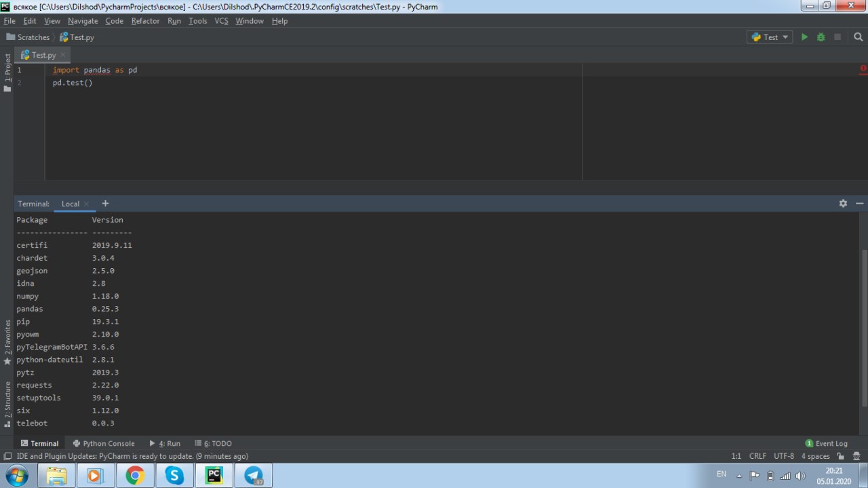868x488 pixels.
Task: Toggle tool window buttons icon in status bar
Action: pyautogui.click(x=7, y=456)
